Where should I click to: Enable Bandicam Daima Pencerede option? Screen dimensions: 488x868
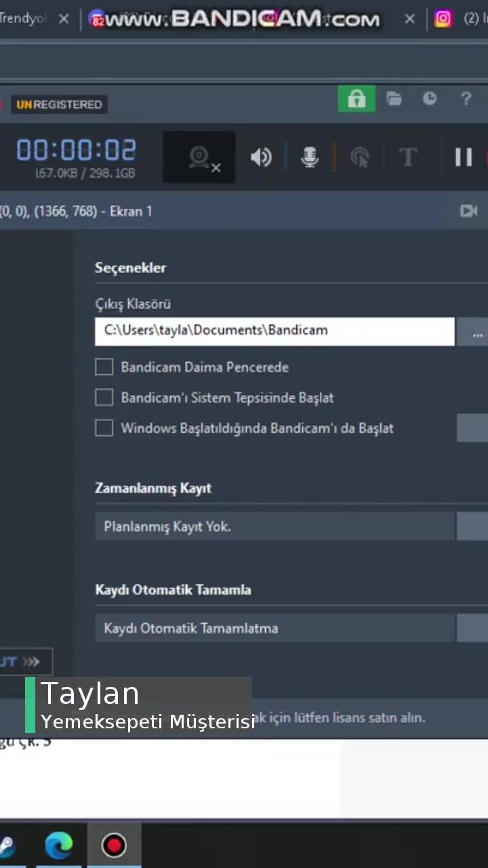point(104,367)
